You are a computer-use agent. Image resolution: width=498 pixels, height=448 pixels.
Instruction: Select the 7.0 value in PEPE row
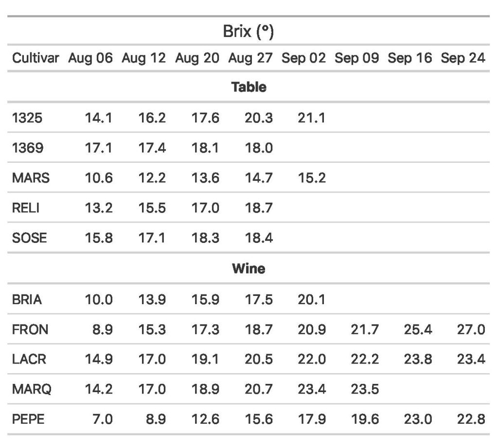pyautogui.click(x=103, y=419)
